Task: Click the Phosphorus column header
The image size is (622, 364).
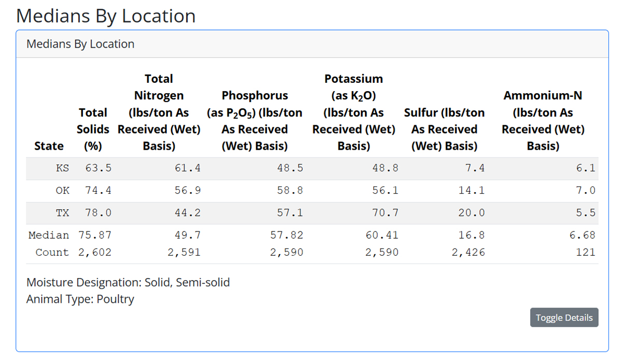Action: click(255, 121)
